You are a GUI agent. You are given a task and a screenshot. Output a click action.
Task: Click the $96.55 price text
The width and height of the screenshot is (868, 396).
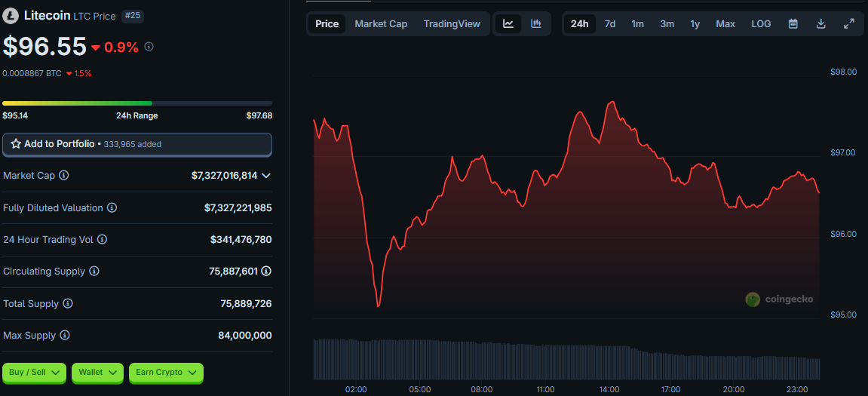coord(44,47)
